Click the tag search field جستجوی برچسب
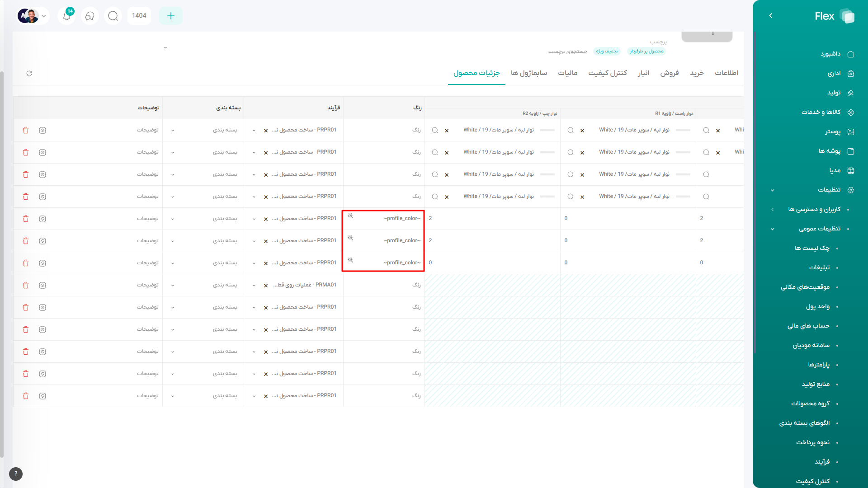868x488 pixels. click(x=567, y=52)
